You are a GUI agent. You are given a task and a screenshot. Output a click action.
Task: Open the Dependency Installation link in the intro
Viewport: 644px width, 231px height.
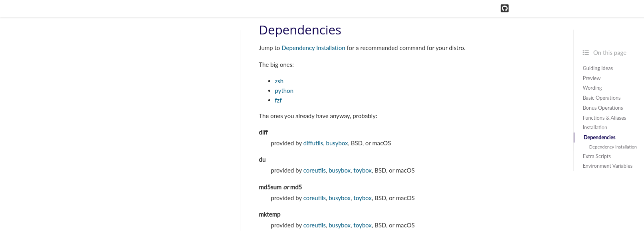point(313,48)
